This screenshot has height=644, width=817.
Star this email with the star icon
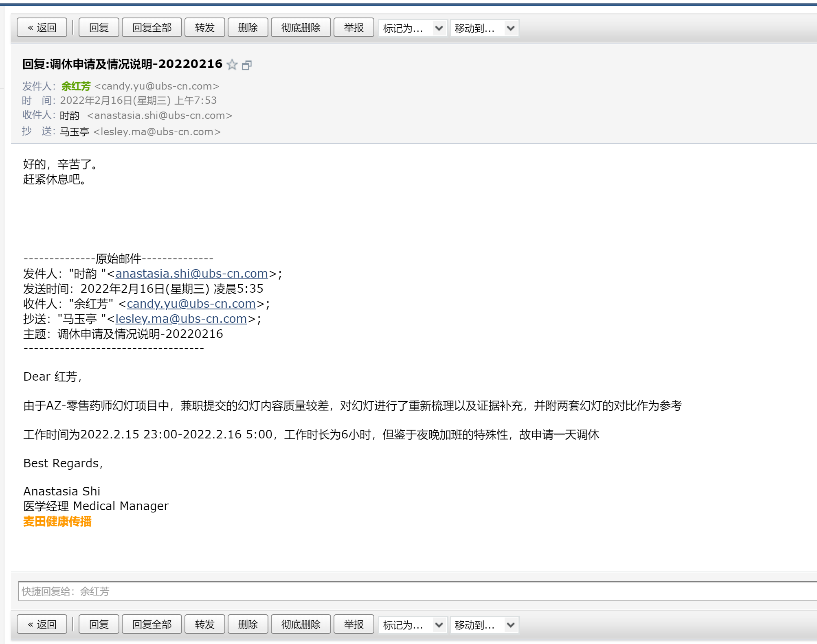coord(232,64)
